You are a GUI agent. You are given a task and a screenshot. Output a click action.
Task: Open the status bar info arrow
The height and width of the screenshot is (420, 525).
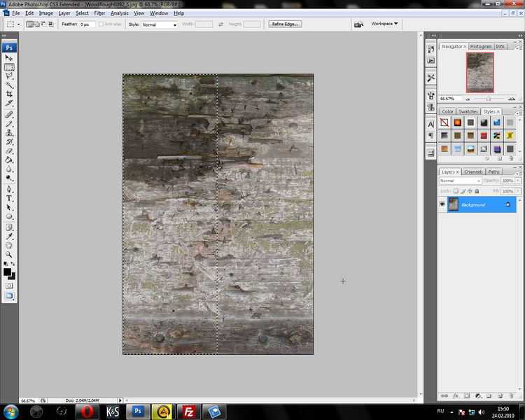[120, 400]
